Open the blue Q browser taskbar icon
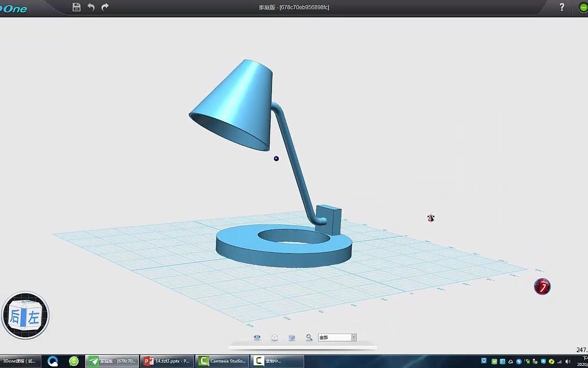 pos(53,361)
